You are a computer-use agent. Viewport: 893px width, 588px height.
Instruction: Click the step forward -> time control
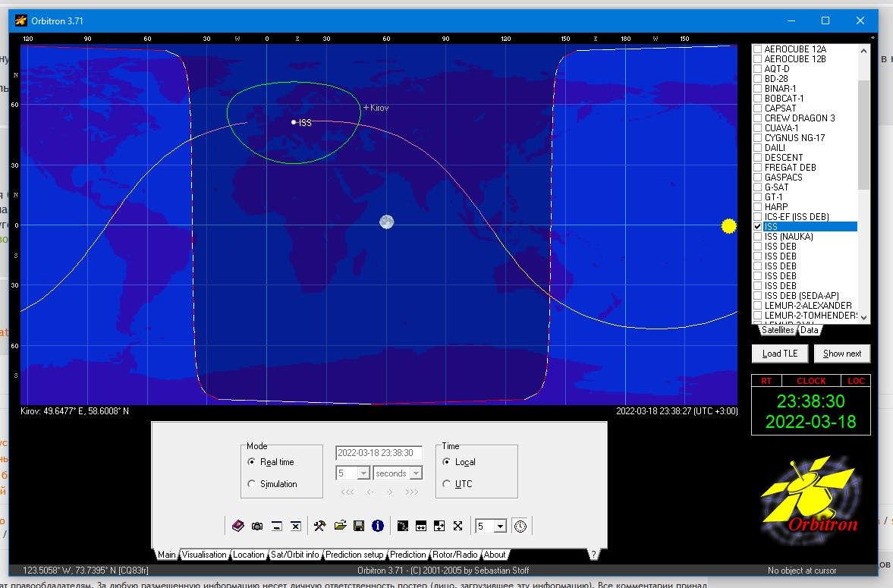point(389,492)
